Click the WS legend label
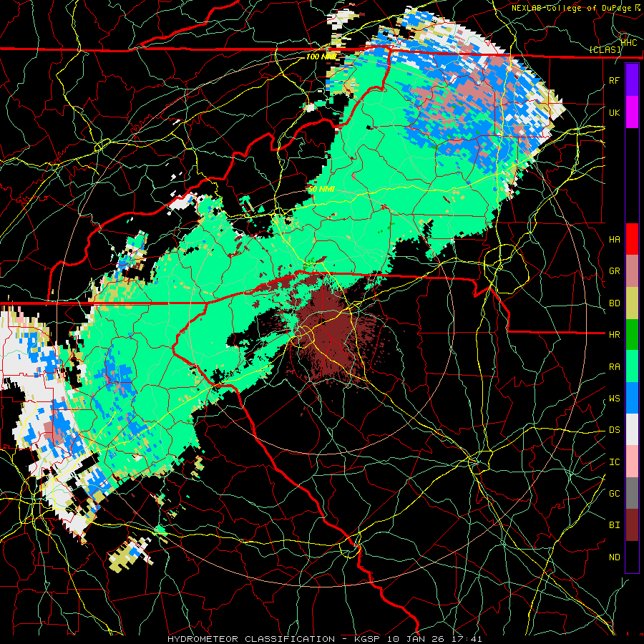 tap(614, 399)
